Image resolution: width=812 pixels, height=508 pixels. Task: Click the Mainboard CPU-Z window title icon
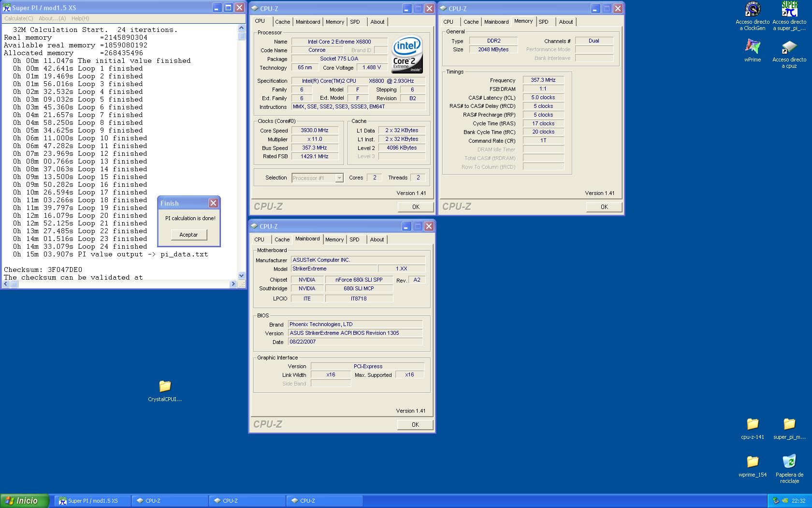(x=255, y=226)
